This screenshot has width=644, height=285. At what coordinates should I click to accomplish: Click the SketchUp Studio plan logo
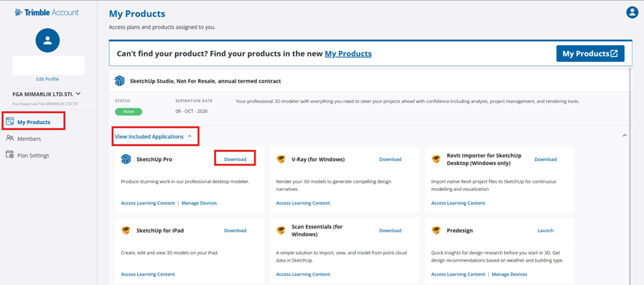click(x=120, y=81)
